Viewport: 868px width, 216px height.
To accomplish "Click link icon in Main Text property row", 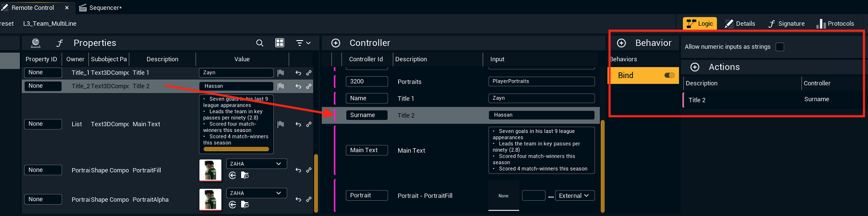I will click(x=309, y=124).
